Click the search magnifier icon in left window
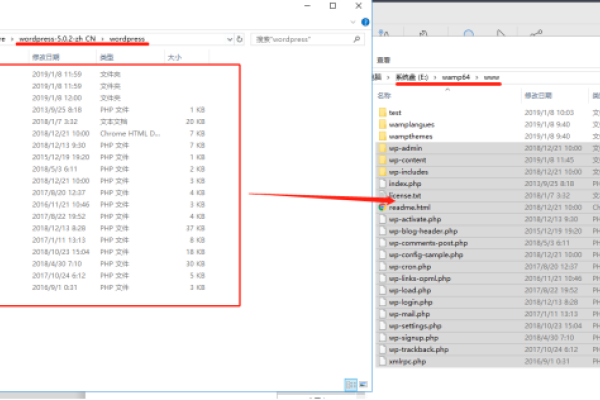The height and width of the screenshot is (400, 600). (x=355, y=39)
